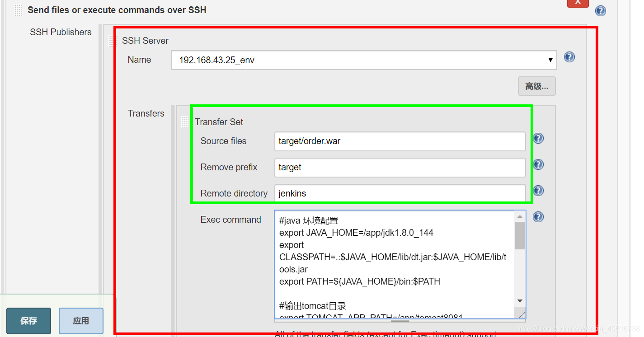Click Exec command scrollbar up arrow

coord(520,216)
